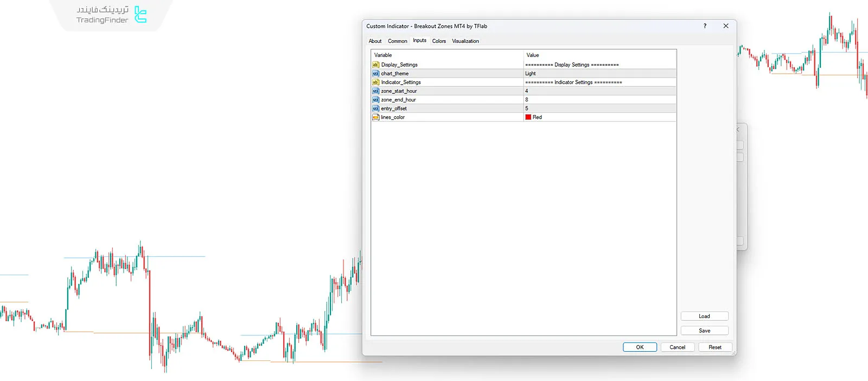Click the TradingFinder logo

pos(141,15)
